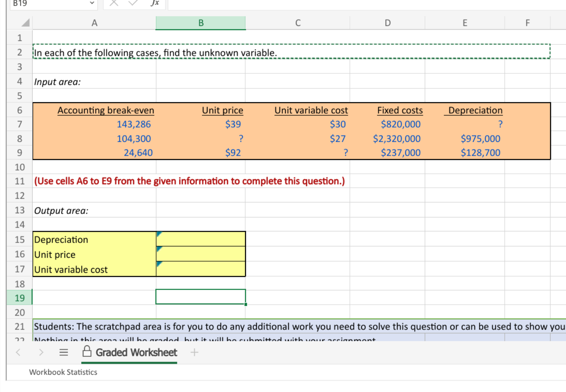Select column E header
566x392 pixels.
point(465,23)
